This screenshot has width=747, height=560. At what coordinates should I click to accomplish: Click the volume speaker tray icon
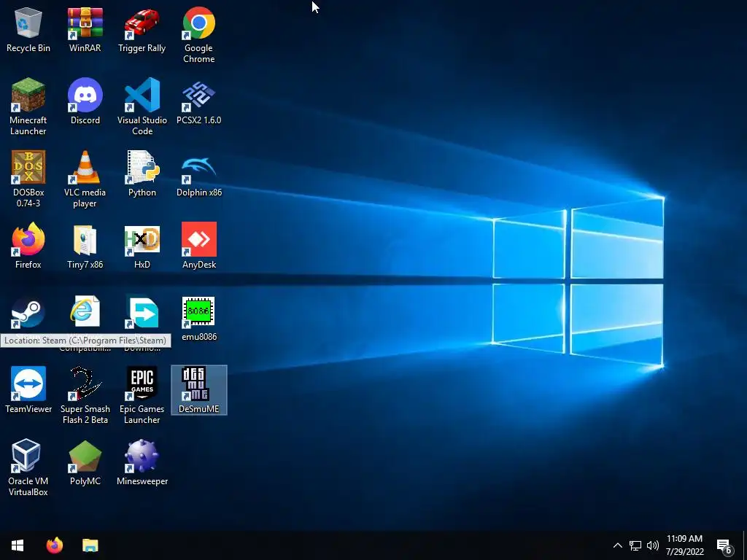(x=653, y=545)
